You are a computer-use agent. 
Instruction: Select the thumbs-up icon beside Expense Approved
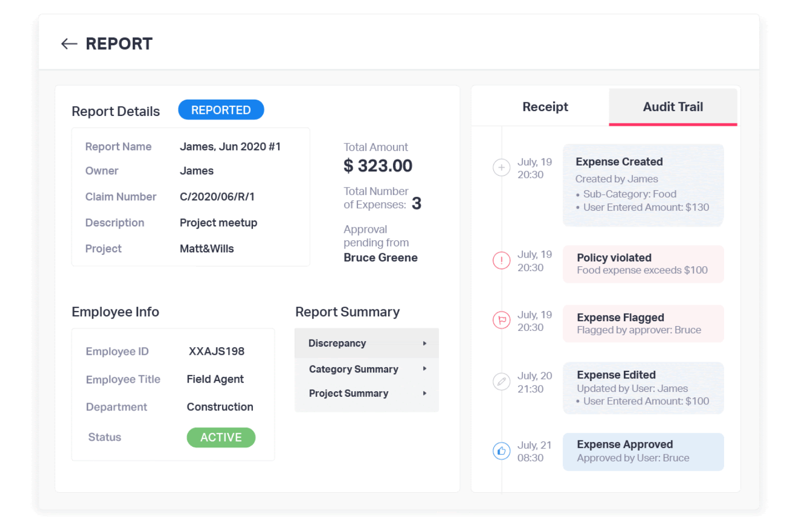pos(501,451)
